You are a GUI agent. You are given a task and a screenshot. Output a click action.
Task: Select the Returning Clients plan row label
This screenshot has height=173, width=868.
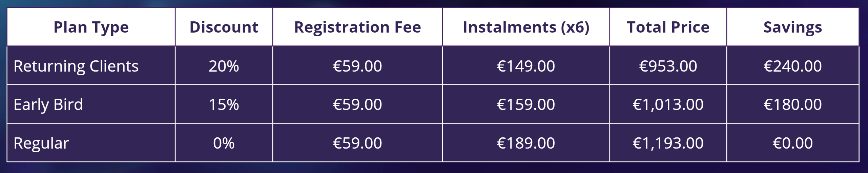[x=76, y=66]
